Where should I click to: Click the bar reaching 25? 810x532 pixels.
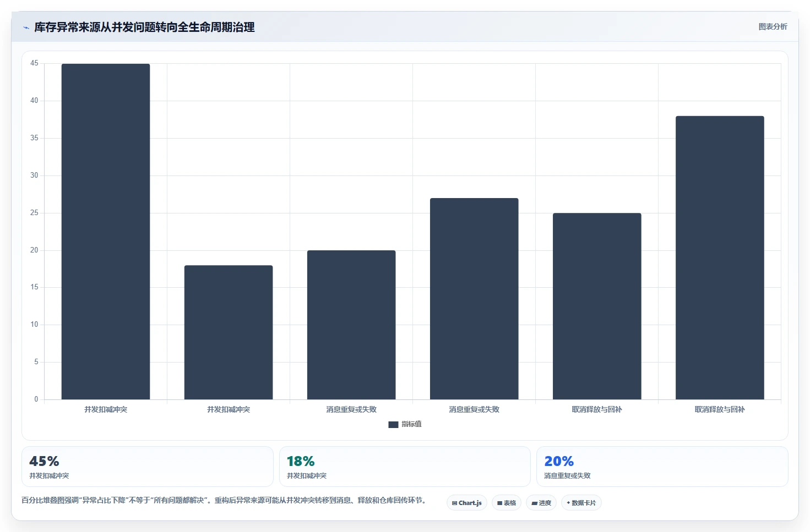(597, 306)
